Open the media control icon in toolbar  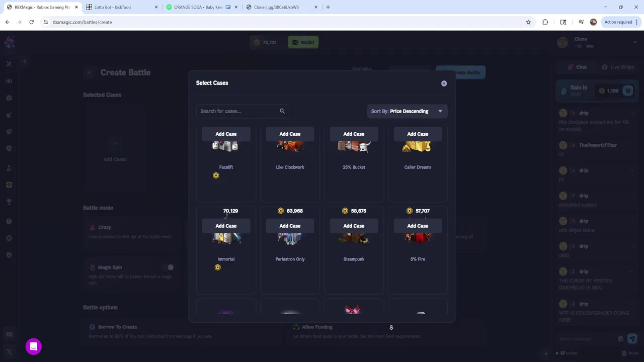(581, 22)
